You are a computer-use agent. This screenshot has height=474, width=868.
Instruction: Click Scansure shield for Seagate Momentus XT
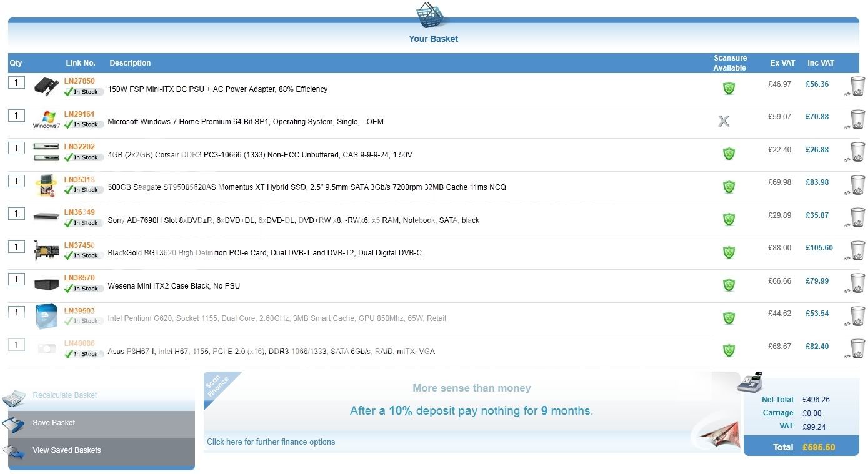click(729, 187)
